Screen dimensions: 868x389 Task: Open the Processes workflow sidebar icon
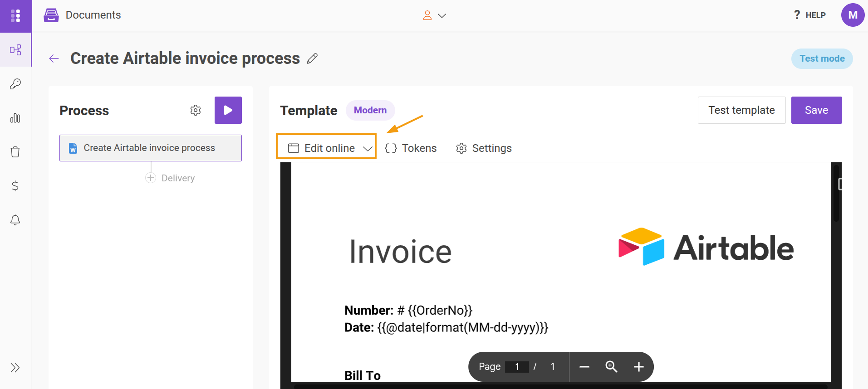tap(15, 49)
